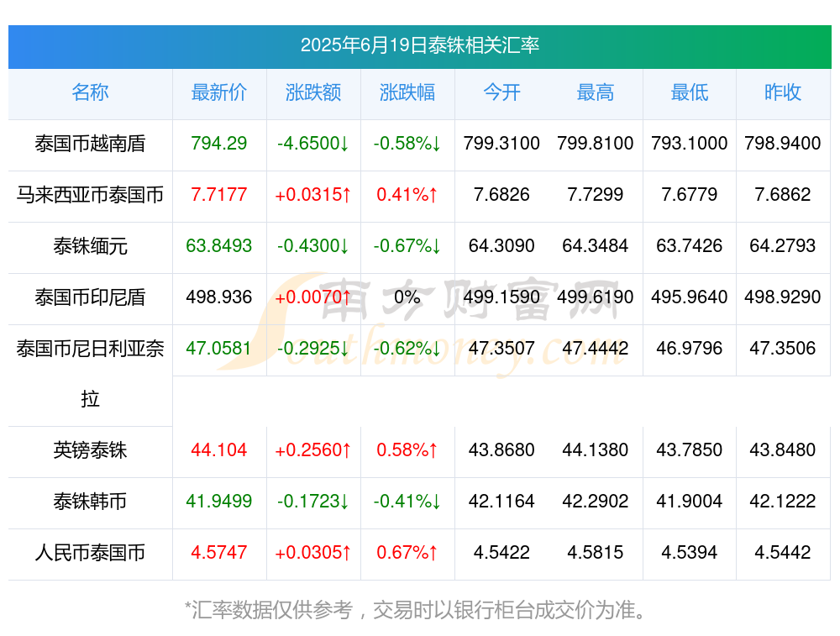Click latest price 4.5747
The image size is (840, 636).
click(x=219, y=553)
